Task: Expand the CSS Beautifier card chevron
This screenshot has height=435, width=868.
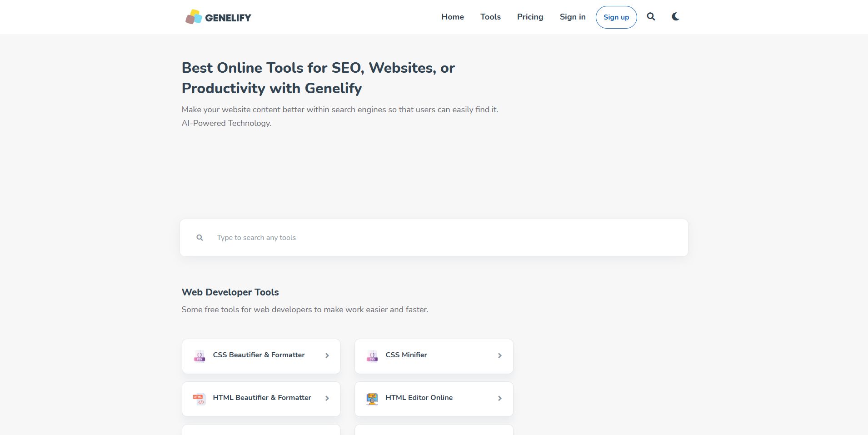Action: coord(327,355)
